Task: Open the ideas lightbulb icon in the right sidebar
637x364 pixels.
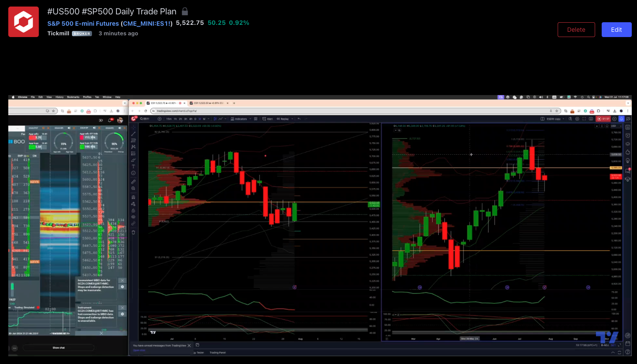Action: point(628,161)
